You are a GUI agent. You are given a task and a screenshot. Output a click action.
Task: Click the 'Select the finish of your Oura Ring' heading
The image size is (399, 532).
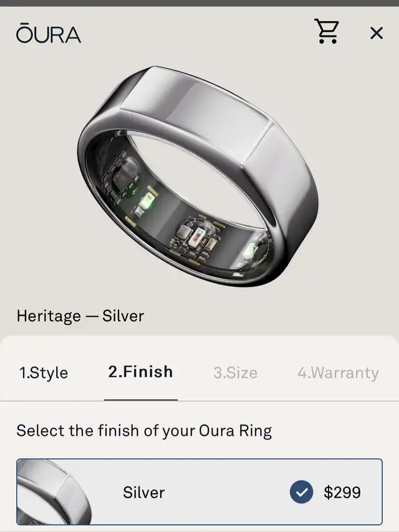click(144, 431)
